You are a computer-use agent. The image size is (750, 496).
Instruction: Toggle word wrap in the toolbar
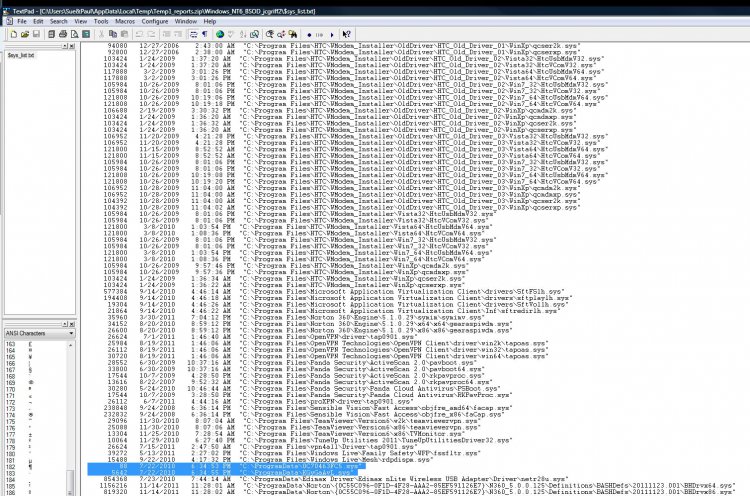(x=193, y=34)
